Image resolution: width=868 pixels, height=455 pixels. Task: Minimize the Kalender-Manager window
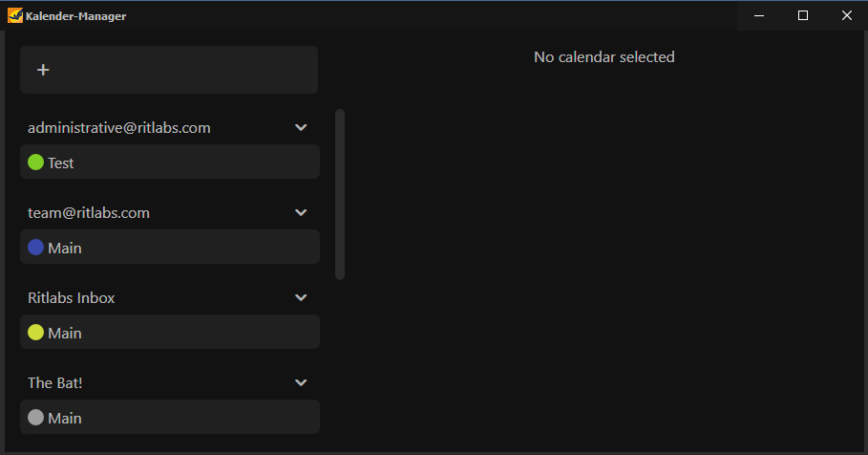point(759,15)
